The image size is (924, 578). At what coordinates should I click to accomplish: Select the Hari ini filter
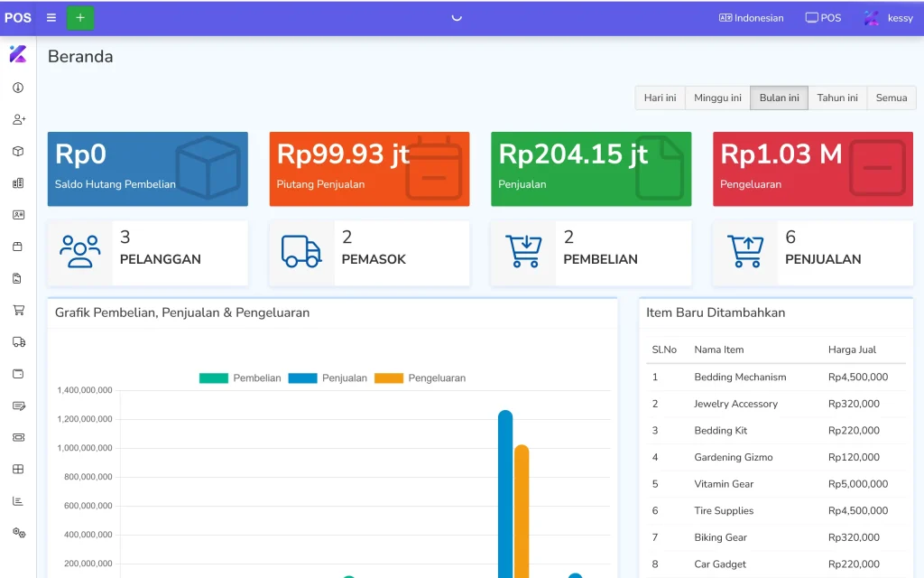(660, 98)
